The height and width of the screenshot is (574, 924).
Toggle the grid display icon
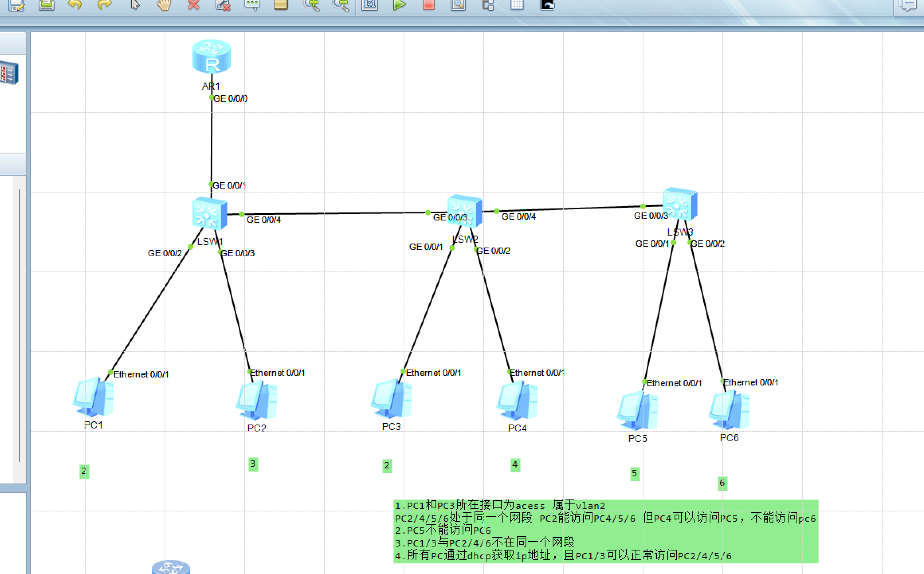(x=517, y=5)
